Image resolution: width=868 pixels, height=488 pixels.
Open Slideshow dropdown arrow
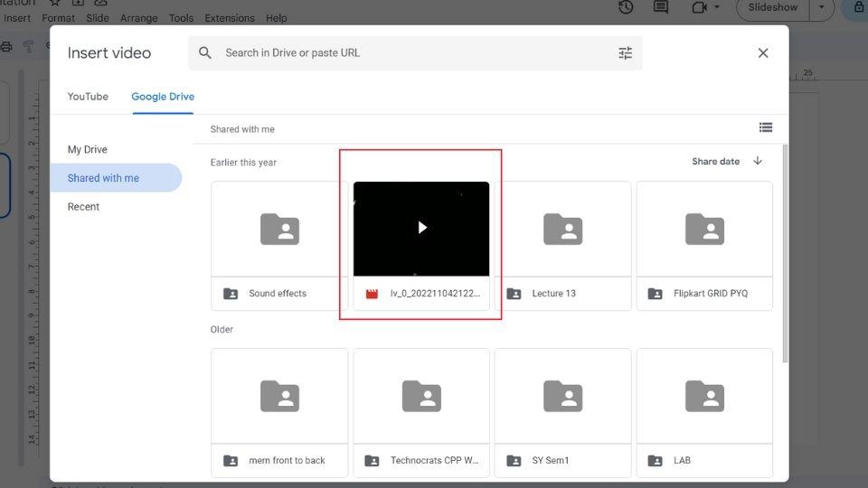pos(822,7)
